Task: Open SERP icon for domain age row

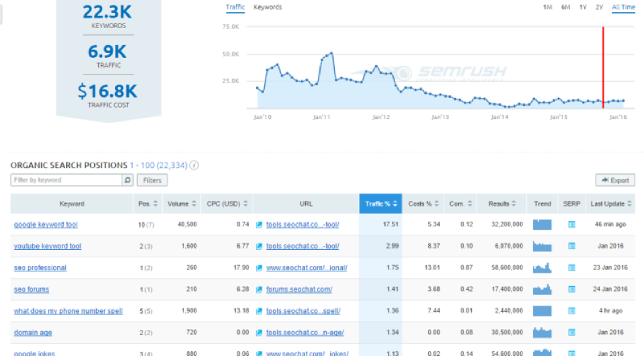Action: 572,332
